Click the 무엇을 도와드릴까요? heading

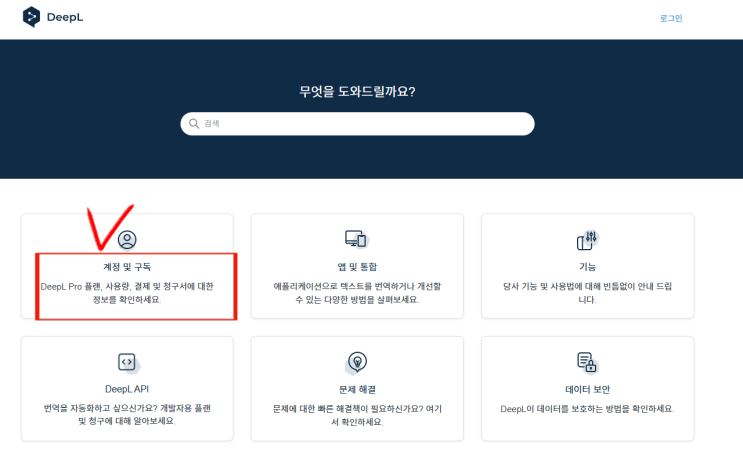tap(357, 91)
